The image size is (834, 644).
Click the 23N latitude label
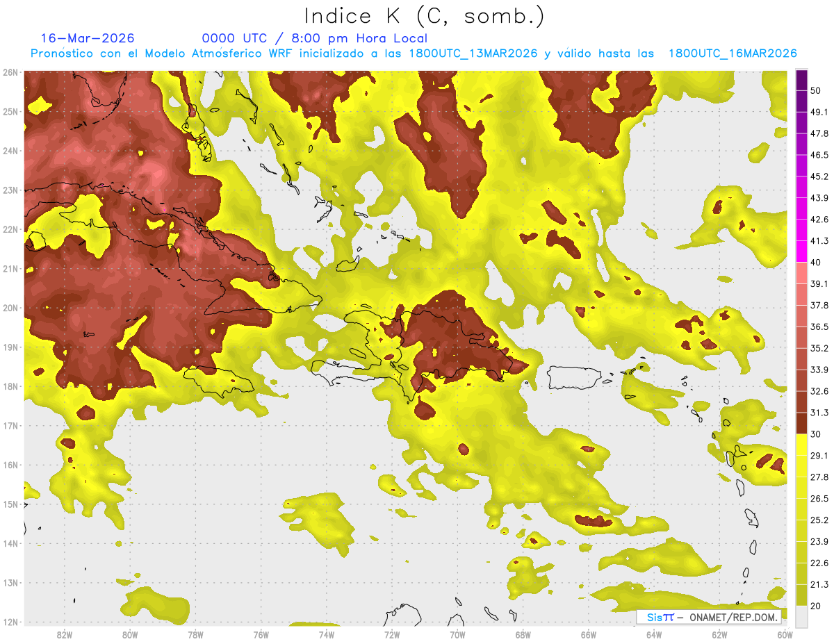[10, 190]
